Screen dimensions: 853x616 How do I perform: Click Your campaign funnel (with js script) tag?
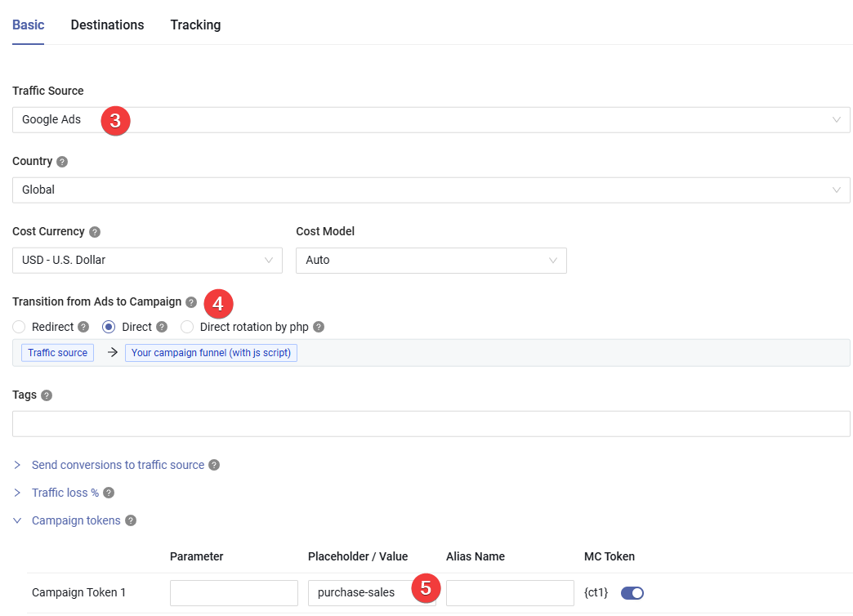point(211,353)
